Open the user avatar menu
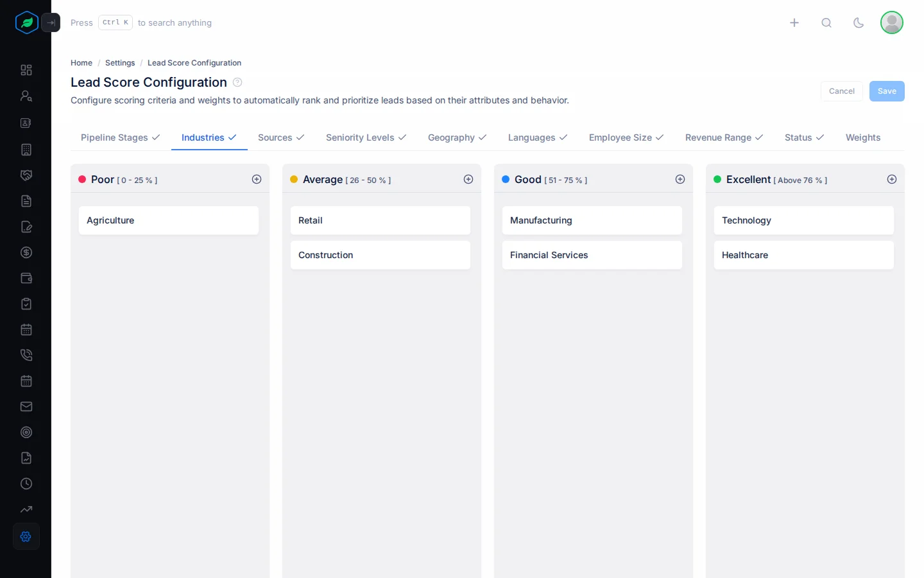Screen dimensions: 924x578 [x=892, y=22]
